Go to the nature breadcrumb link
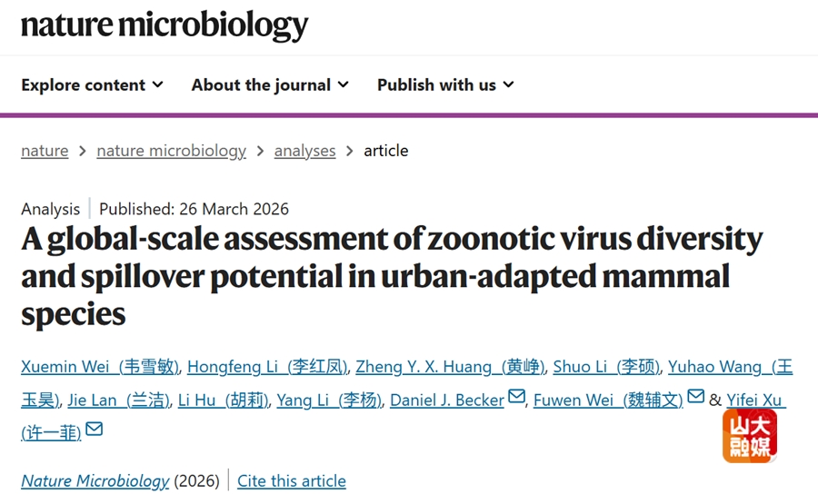The width and height of the screenshot is (818, 504). pos(45,151)
